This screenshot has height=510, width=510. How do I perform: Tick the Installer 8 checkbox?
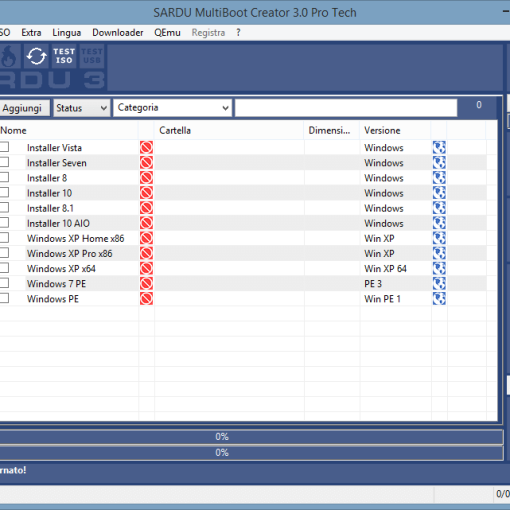pos(4,177)
